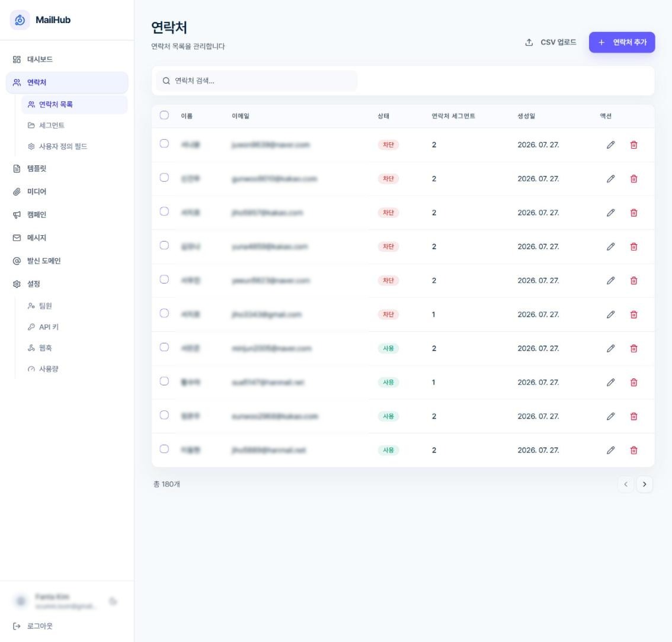Click the edit pencil in the last contact row
The height and width of the screenshot is (642, 672).
[610, 450]
